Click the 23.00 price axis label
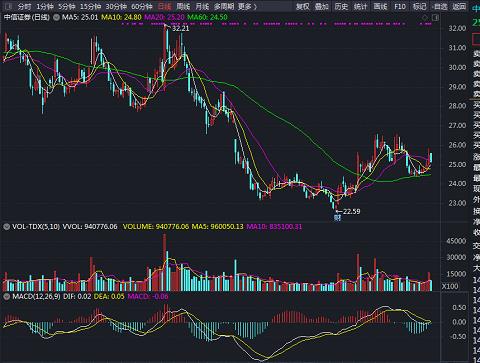This screenshot has width=480, height=363. click(457, 203)
